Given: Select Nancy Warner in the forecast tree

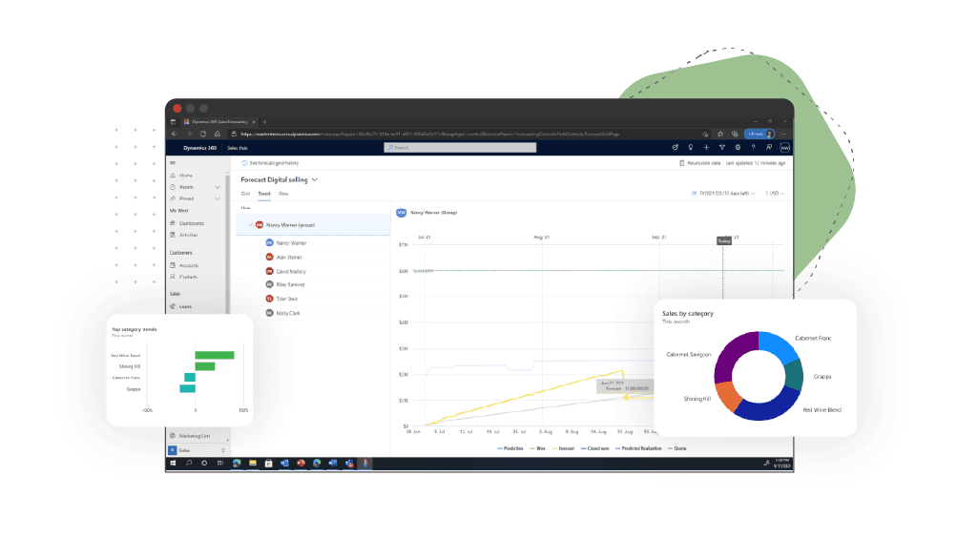Looking at the screenshot, I should point(290,242).
